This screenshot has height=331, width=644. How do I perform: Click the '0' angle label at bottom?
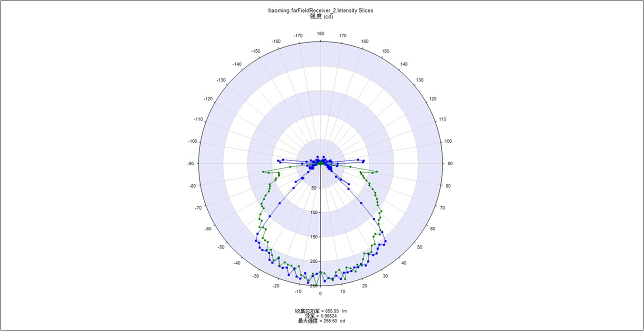coord(320,293)
